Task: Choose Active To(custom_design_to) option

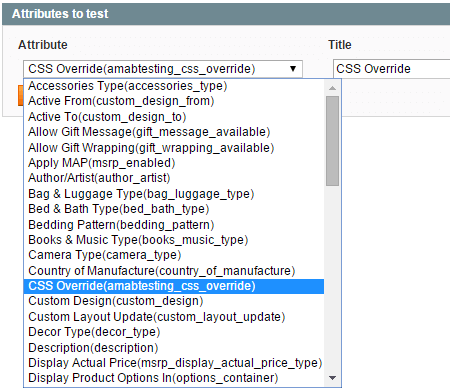Action: click(174, 117)
